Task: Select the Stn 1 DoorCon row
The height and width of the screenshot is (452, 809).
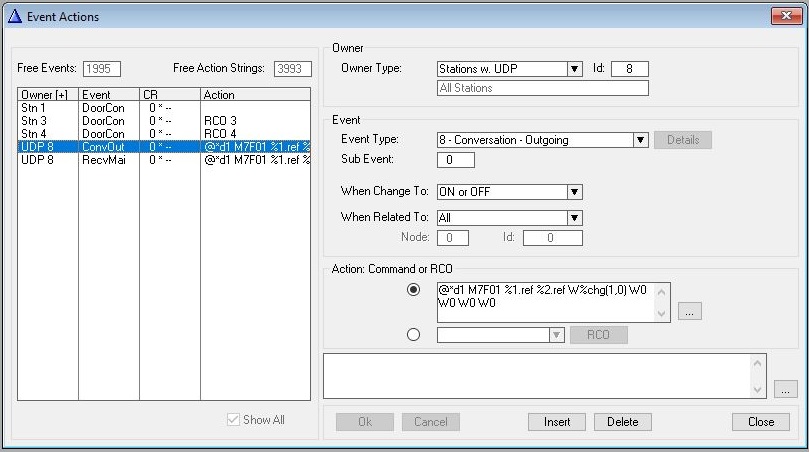Action: tap(164, 108)
